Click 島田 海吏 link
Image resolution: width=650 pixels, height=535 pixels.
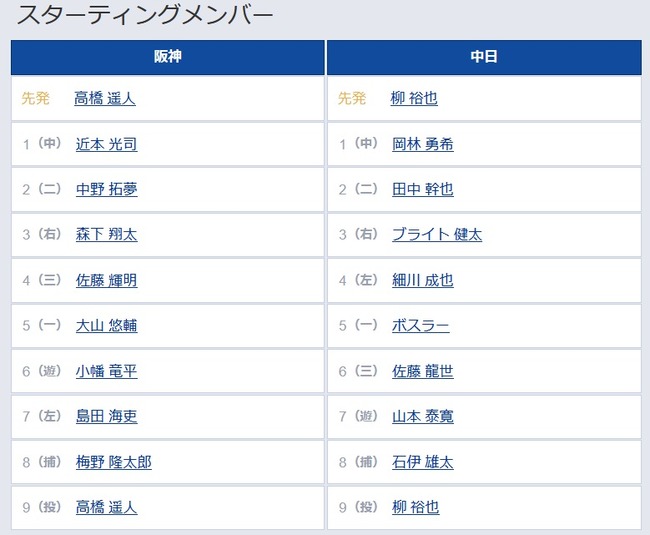(x=107, y=416)
